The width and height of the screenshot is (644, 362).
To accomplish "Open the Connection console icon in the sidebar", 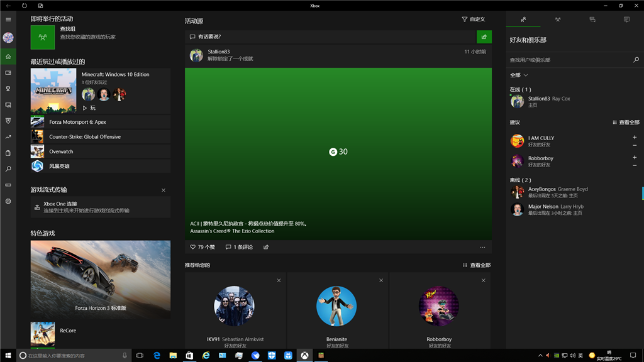I will coord(8,185).
